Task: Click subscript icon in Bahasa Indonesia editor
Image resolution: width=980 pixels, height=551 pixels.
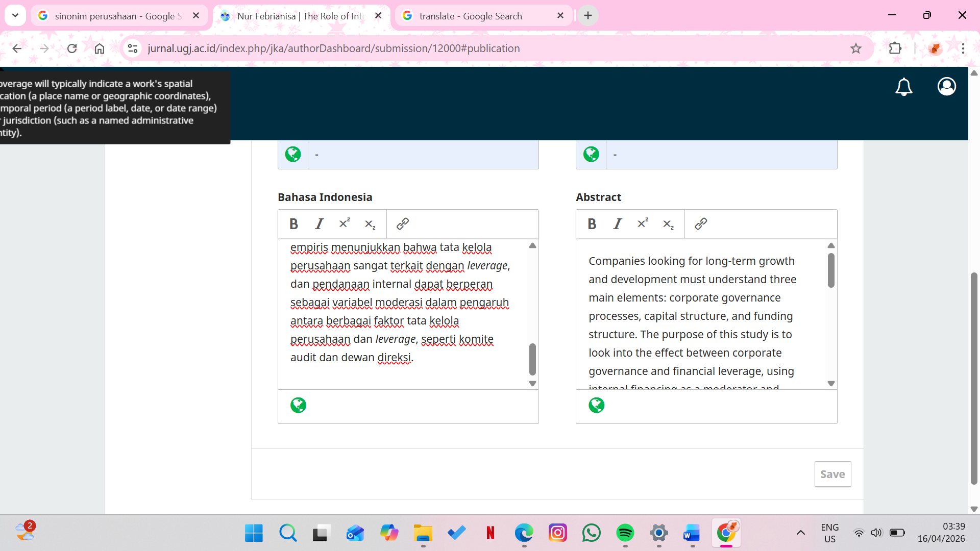Action: 370,224
